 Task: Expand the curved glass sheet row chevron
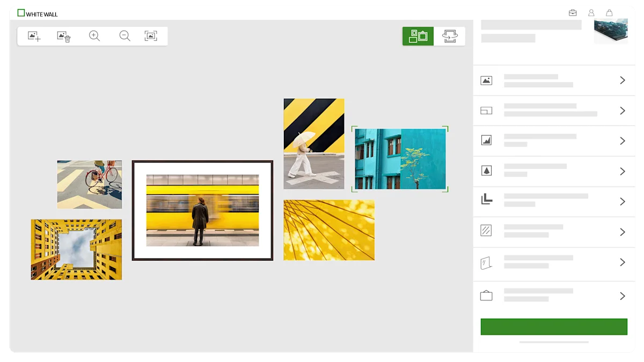coord(623,262)
